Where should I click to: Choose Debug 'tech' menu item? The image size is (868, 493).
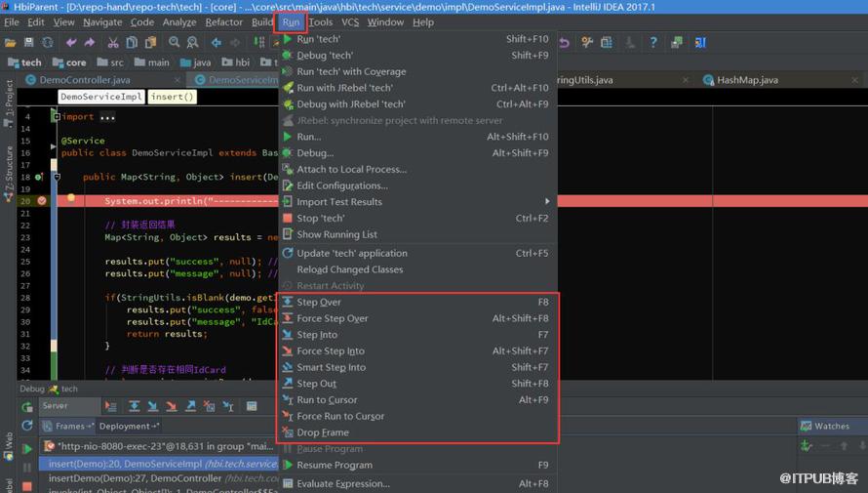click(418, 56)
